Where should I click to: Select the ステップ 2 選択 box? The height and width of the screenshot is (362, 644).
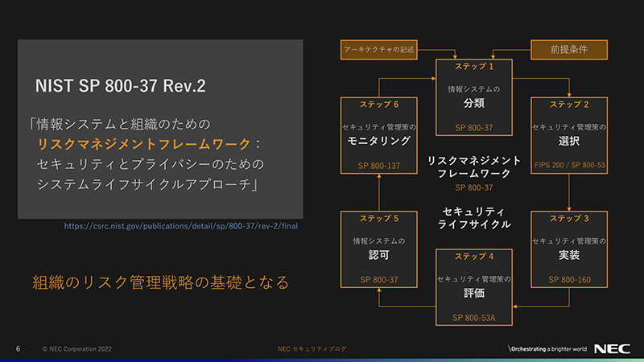(x=568, y=136)
